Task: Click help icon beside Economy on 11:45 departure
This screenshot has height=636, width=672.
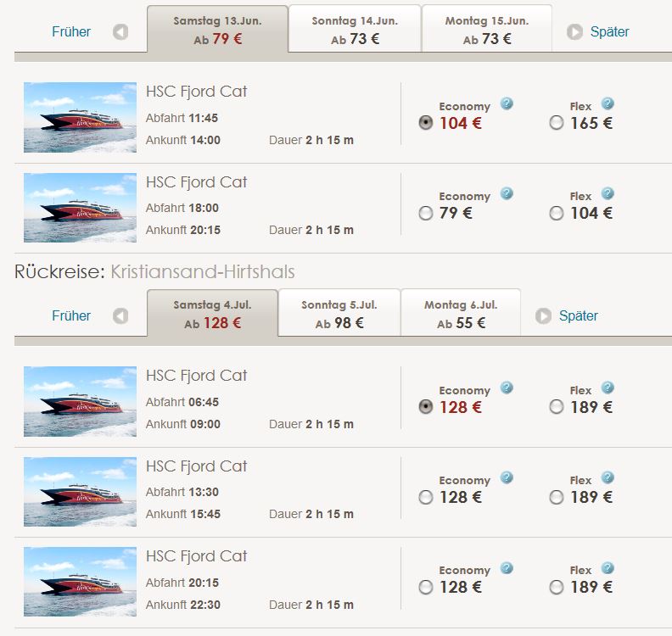Action: pos(507,104)
